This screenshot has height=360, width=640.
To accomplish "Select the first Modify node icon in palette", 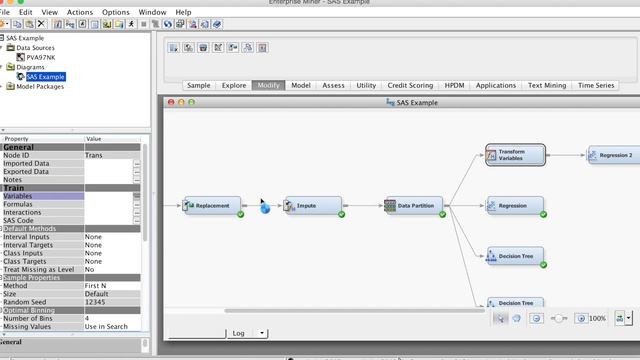I will [x=173, y=48].
